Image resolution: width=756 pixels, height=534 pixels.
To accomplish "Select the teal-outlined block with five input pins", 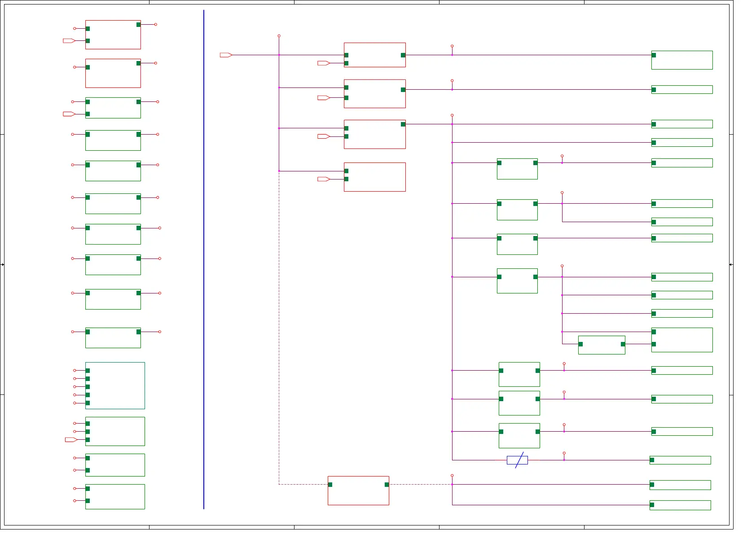I will [115, 385].
